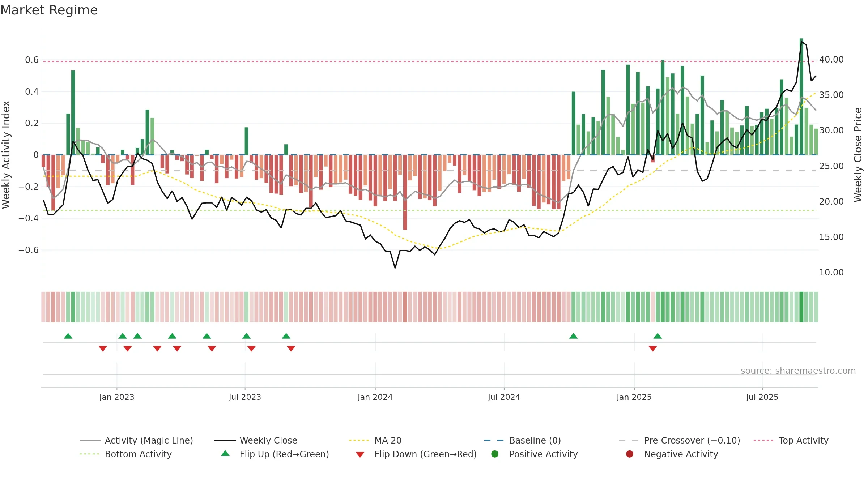Click the red Flip Down triangle in legend

pyautogui.click(x=360, y=455)
